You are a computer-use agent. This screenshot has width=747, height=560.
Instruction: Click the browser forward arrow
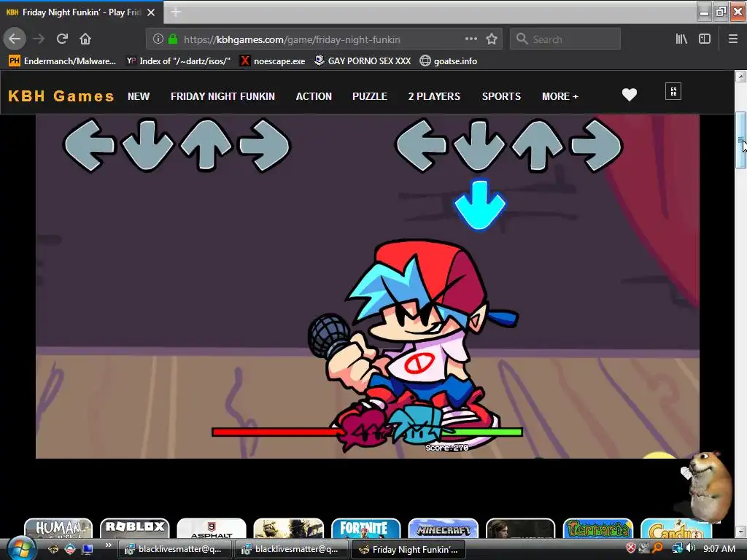(x=39, y=39)
